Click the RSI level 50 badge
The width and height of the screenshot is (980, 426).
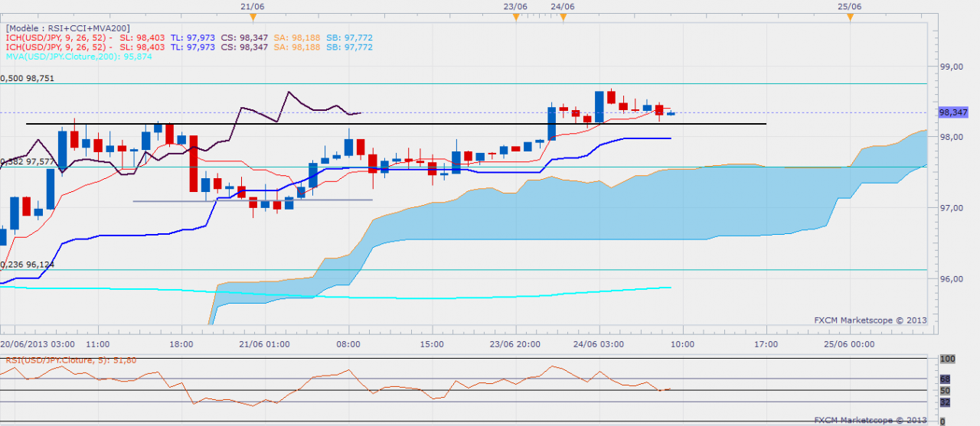944,391
